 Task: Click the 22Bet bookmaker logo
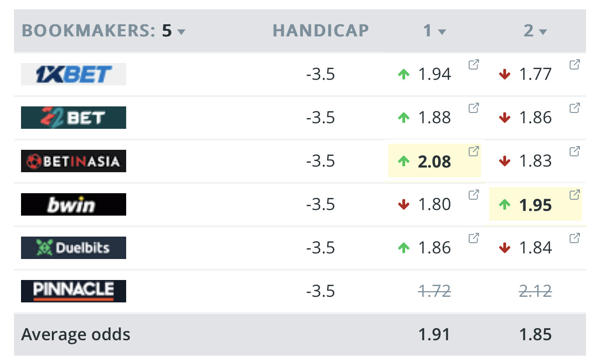[x=73, y=118]
